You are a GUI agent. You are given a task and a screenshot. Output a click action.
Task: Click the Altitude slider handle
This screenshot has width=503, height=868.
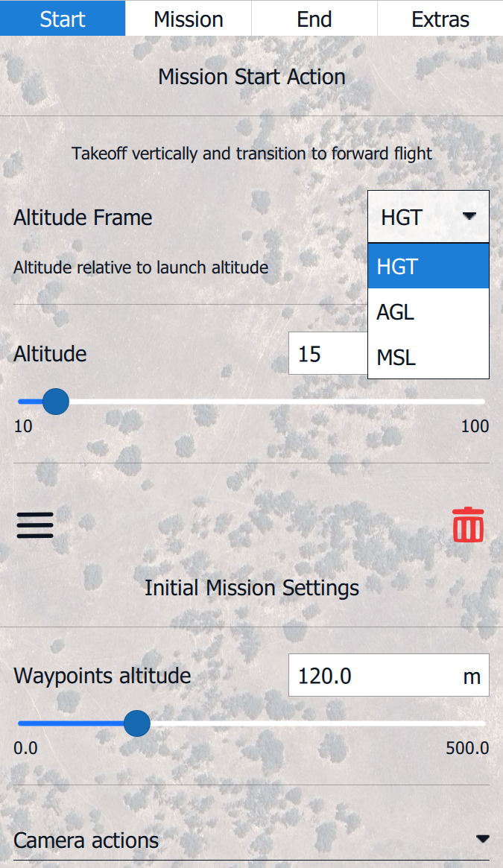(x=55, y=402)
